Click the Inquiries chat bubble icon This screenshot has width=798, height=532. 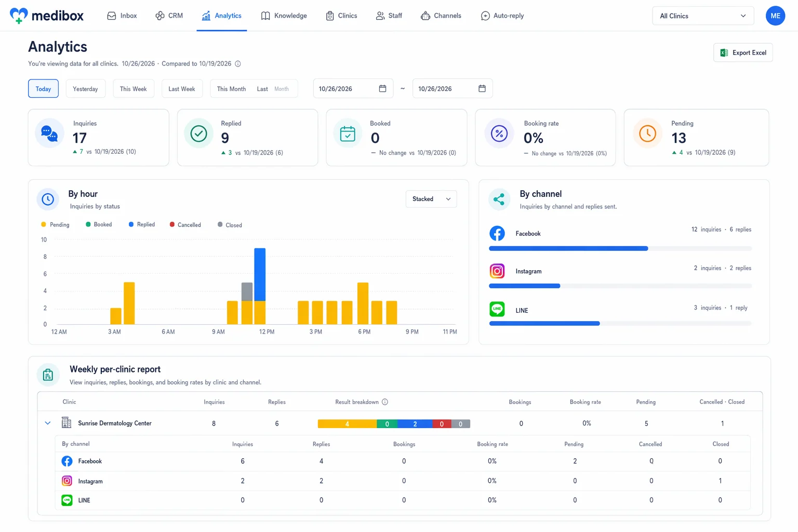(49, 134)
